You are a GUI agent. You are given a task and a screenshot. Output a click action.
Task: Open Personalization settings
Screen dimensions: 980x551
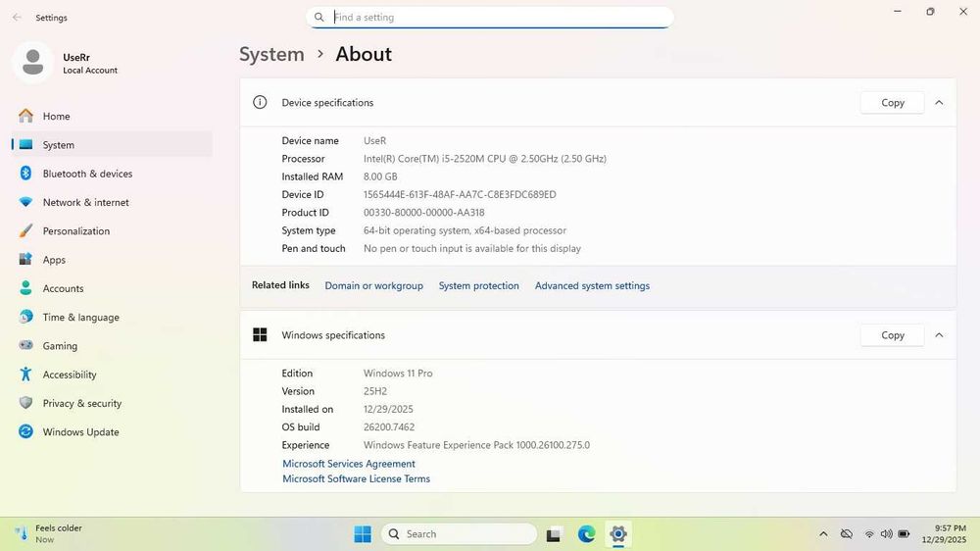[113, 230]
